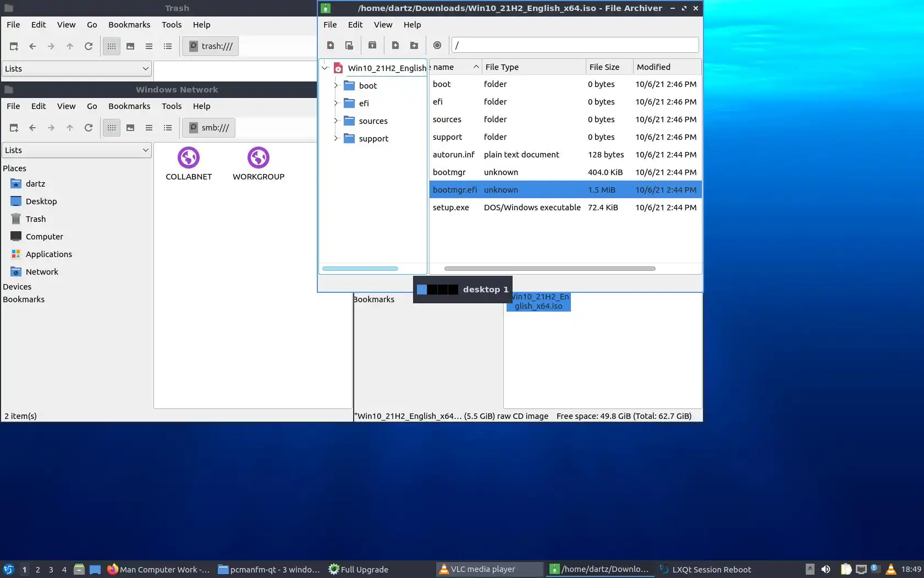Reload the Trash window
Viewport: 924px width, 578px height.
click(89, 47)
